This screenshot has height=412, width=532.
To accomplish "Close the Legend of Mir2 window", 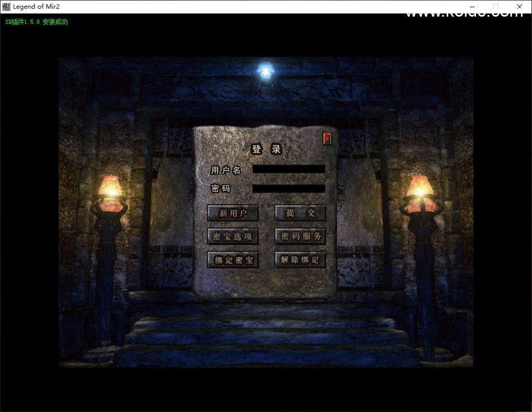I will pyautogui.click(x=519, y=7).
